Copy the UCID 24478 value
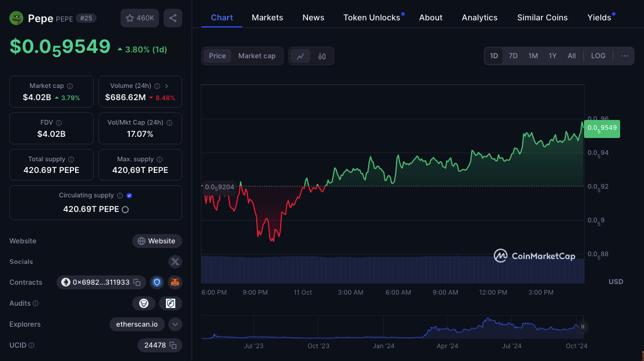The width and height of the screenshot is (644, 361). [x=173, y=345]
